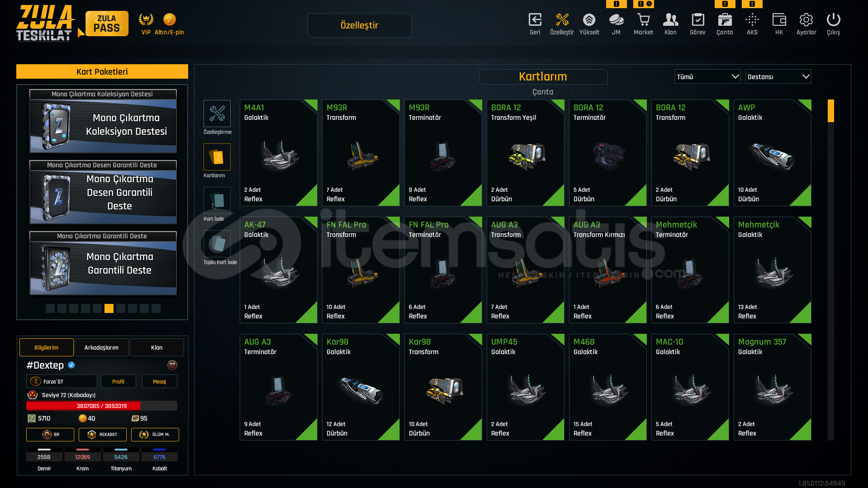Expand the Destansı rarity dropdown
This screenshot has height=488, width=868.
click(778, 76)
